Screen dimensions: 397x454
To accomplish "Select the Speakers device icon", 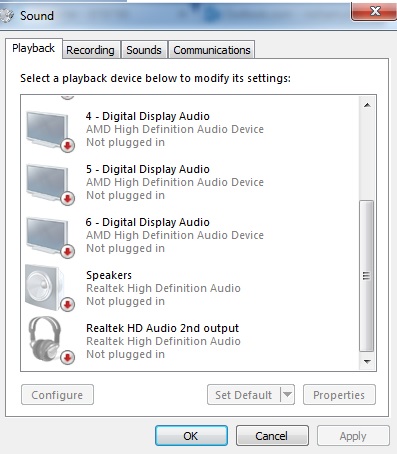I will click(x=50, y=288).
